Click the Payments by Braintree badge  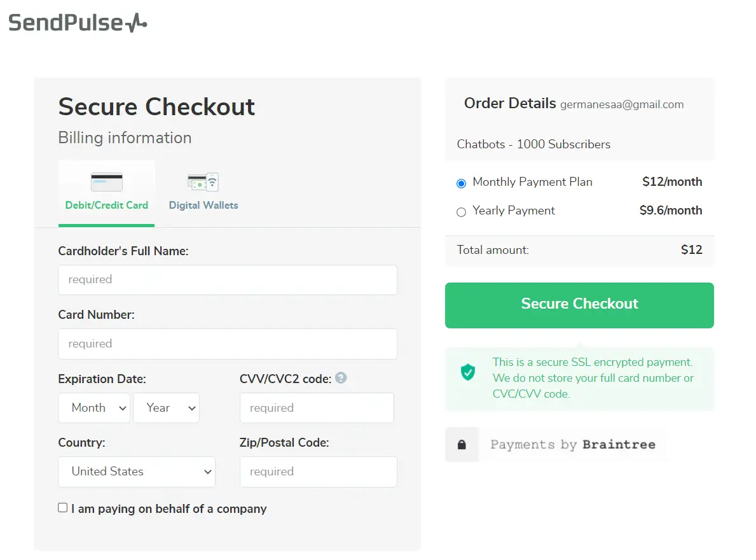[x=572, y=445]
